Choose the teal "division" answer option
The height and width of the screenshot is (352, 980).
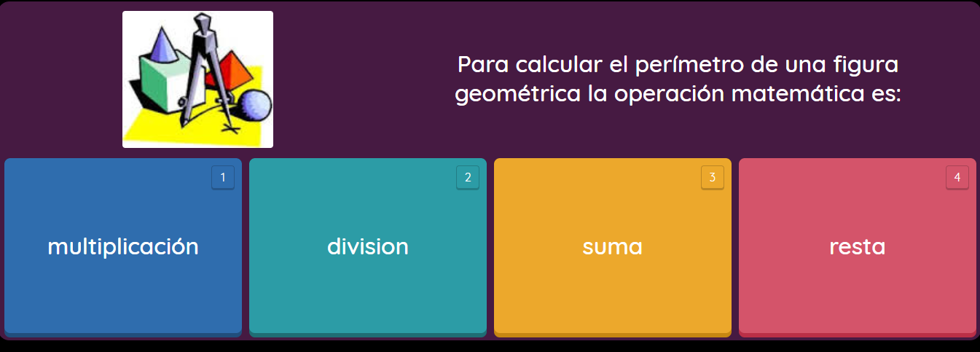pyautogui.click(x=367, y=246)
